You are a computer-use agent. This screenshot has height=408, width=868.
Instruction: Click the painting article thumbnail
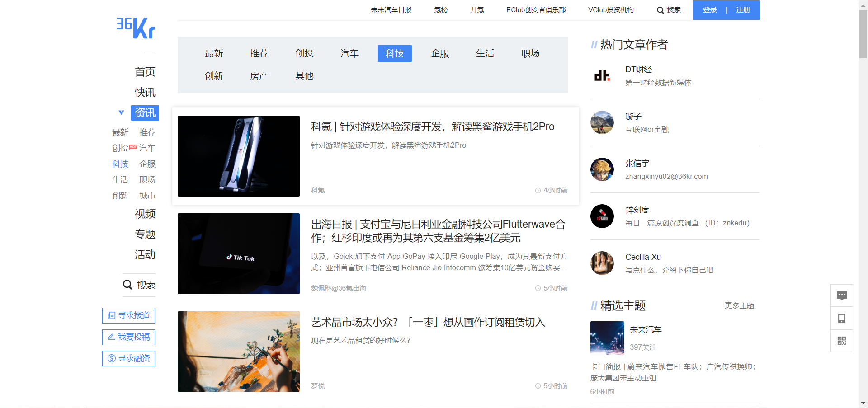tap(239, 352)
